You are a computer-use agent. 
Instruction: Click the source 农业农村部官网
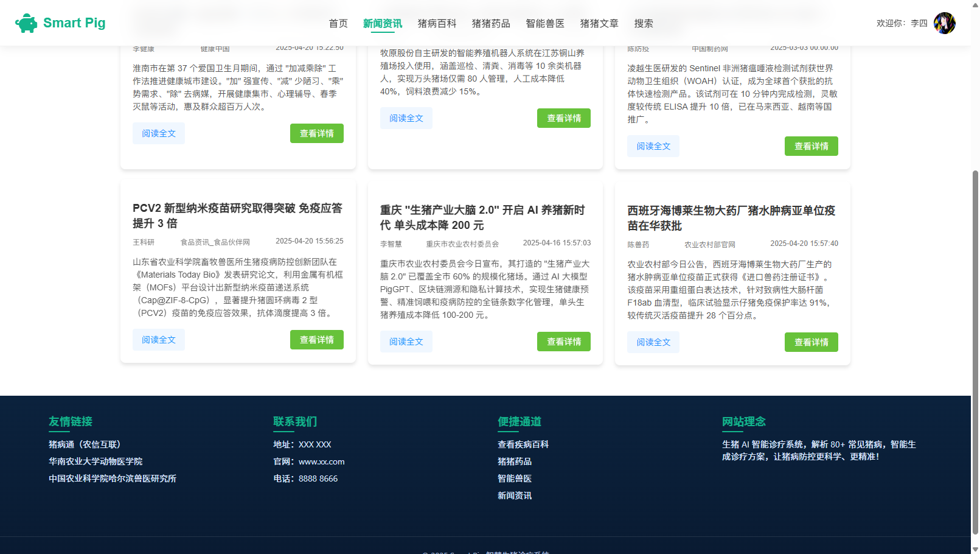click(710, 245)
